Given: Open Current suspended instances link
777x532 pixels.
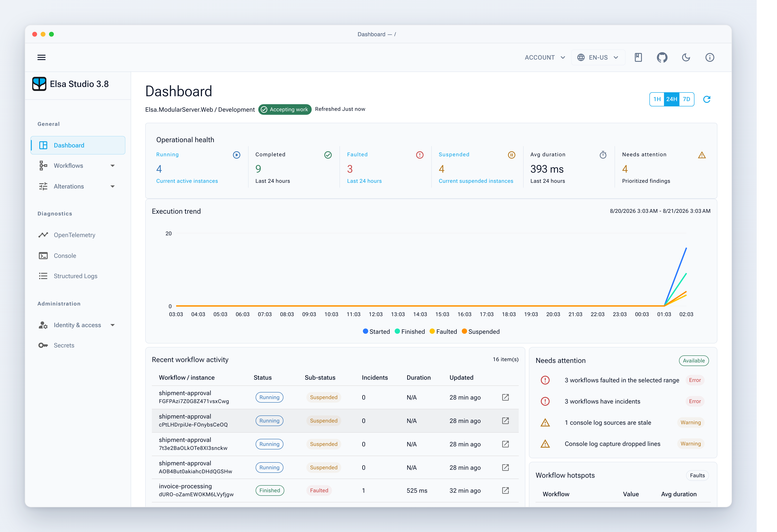Looking at the screenshot, I should [x=476, y=181].
